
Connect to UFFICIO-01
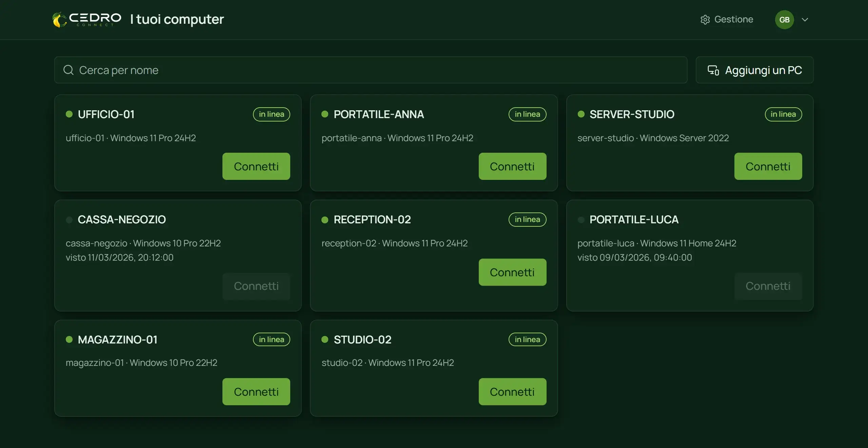click(x=256, y=166)
